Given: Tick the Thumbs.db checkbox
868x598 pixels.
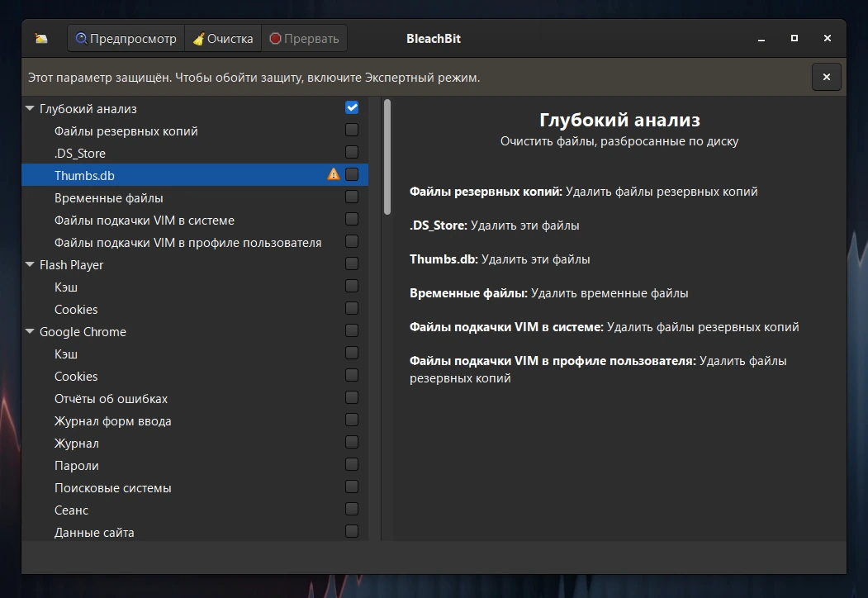Looking at the screenshot, I should (352, 174).
